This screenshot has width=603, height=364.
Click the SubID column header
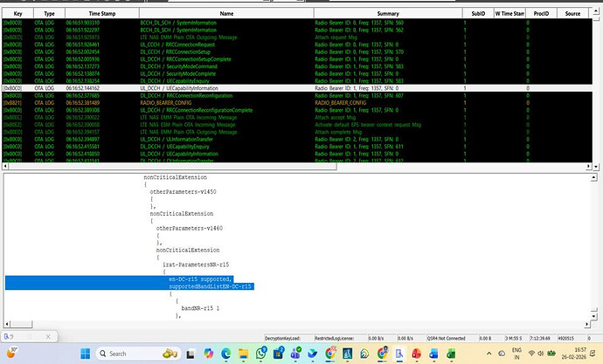(x=478, y=13)
